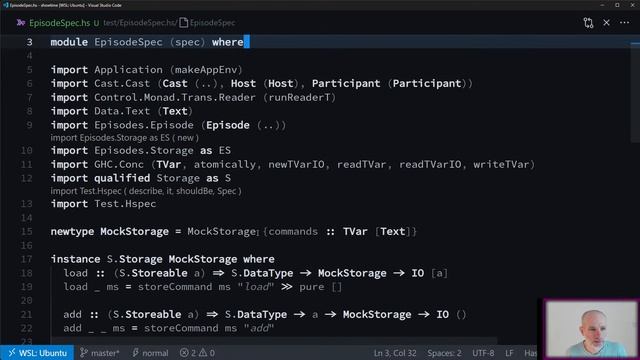Change indentation via Spaces: 2

(x=444, y=353)
